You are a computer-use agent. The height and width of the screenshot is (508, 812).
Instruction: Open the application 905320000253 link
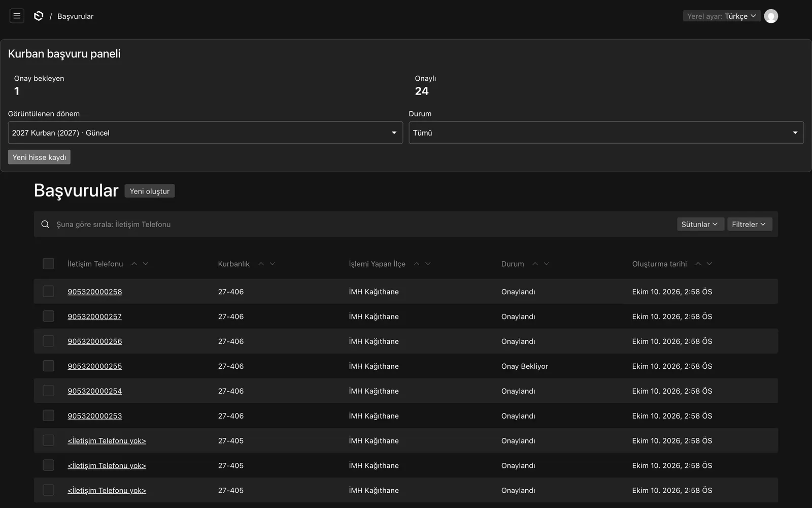click(x=95, y=416)
